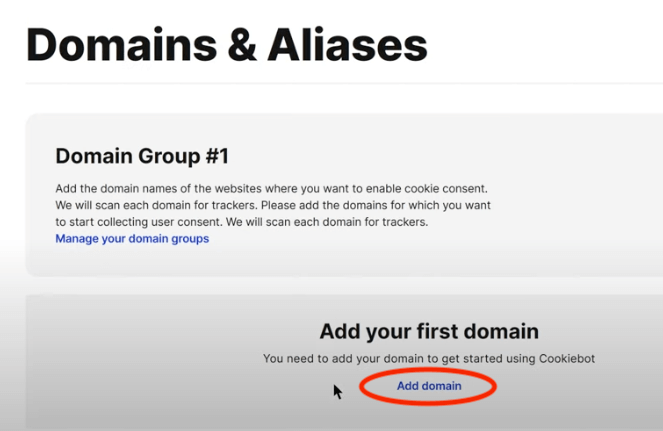Click the black arrow pointer beside Add domain
This screenshot has width=663, height=431.
pyautogui.click(x=337, y=392)
